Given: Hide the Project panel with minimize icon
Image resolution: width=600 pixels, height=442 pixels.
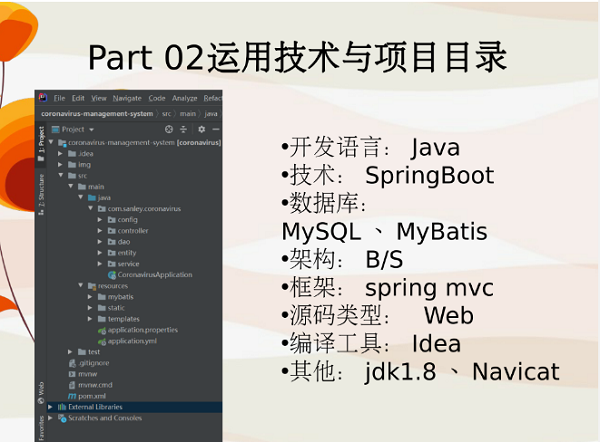Looking at the screenshot, I should [x=214, y=129].
